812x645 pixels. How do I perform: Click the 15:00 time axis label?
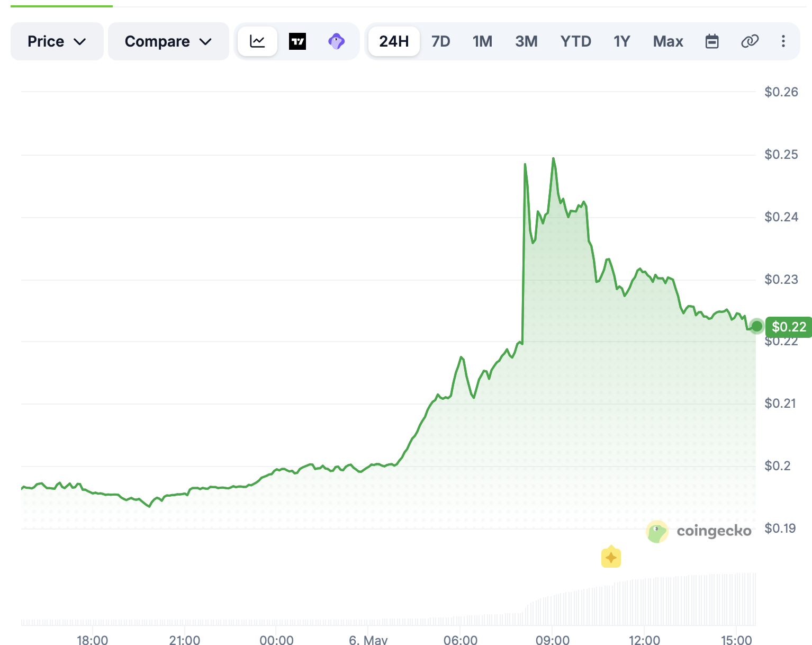(x=736, y=640)
